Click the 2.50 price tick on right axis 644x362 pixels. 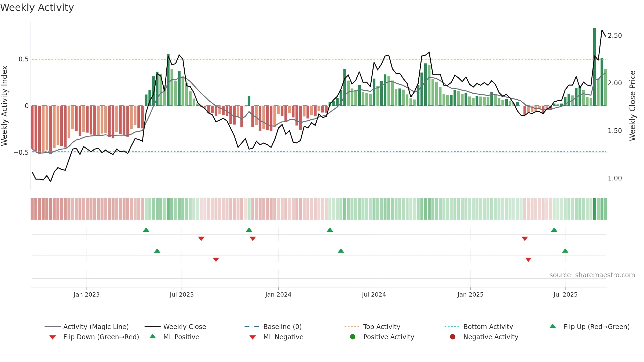615,36
